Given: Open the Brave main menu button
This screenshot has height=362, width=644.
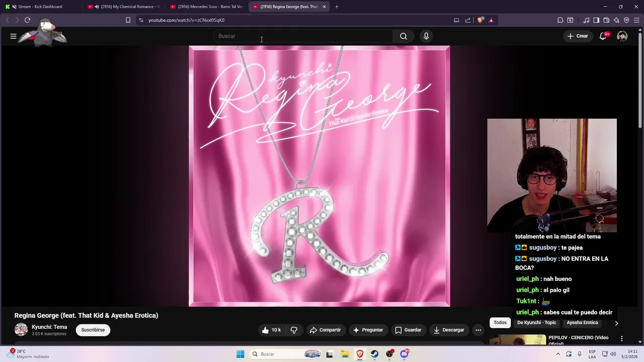Looking at the screenshot, I should coord(636,20).
